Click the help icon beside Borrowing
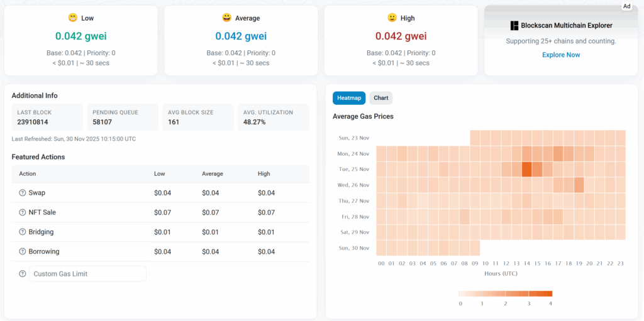Screen dimensions: 644x321 tap(23, 252)
